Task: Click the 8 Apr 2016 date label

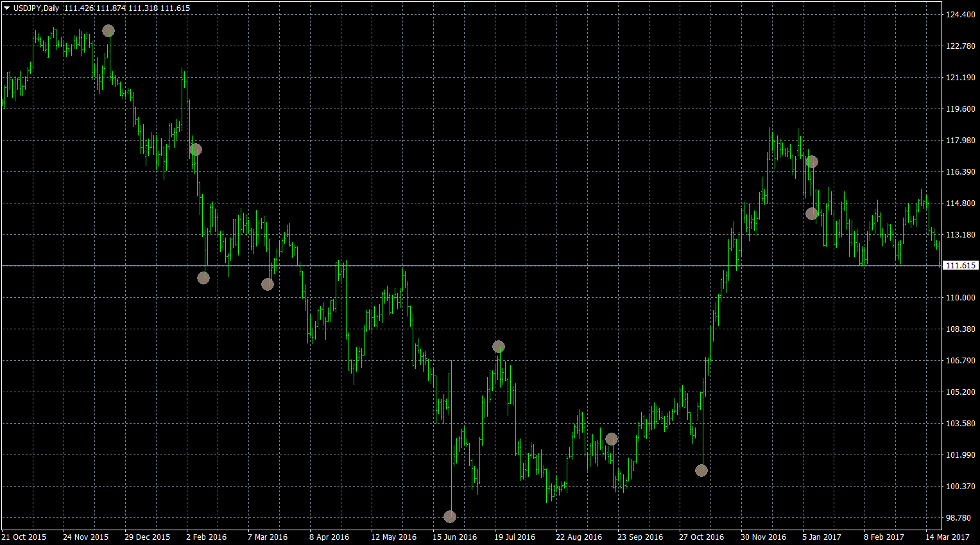Action: click(x=329, y=537)
